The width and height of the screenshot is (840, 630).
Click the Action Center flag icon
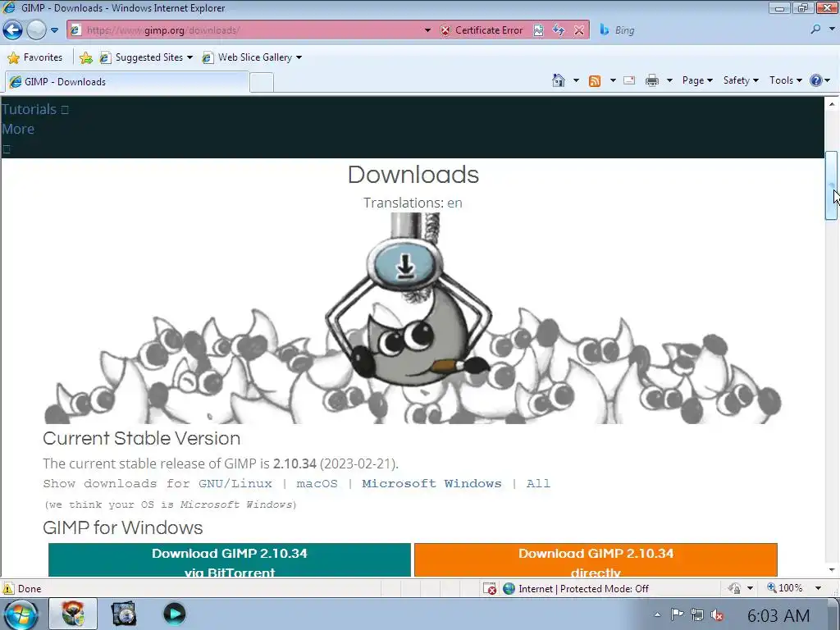[x=677, y=614]
